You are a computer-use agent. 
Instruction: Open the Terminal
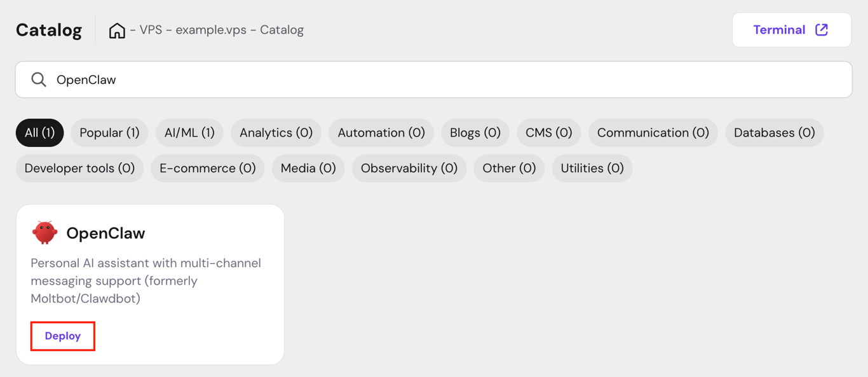(780, 29)
